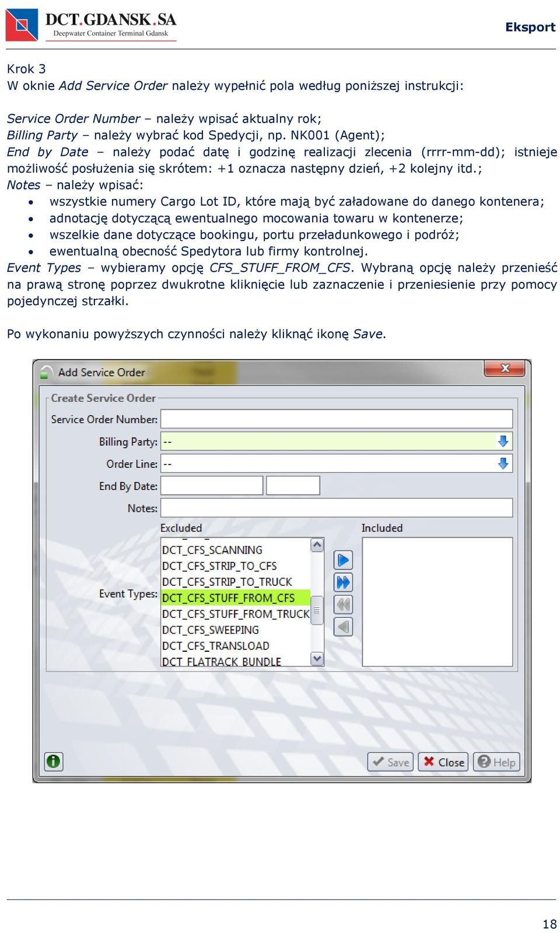Select DCT_CFS_TRANSLOAD in Excluded list
Image resolution: width=560 pixels, height=933 pixels.
tap(236, 646)
